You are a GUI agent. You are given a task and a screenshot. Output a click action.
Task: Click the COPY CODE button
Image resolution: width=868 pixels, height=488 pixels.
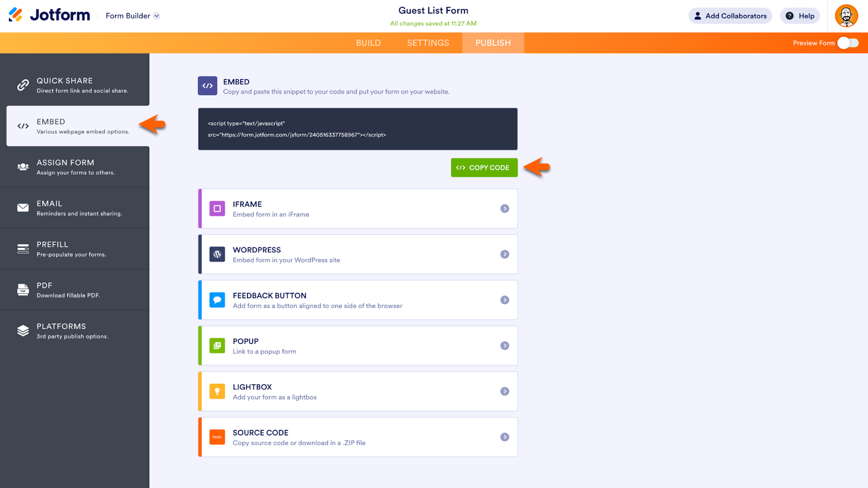484,168
